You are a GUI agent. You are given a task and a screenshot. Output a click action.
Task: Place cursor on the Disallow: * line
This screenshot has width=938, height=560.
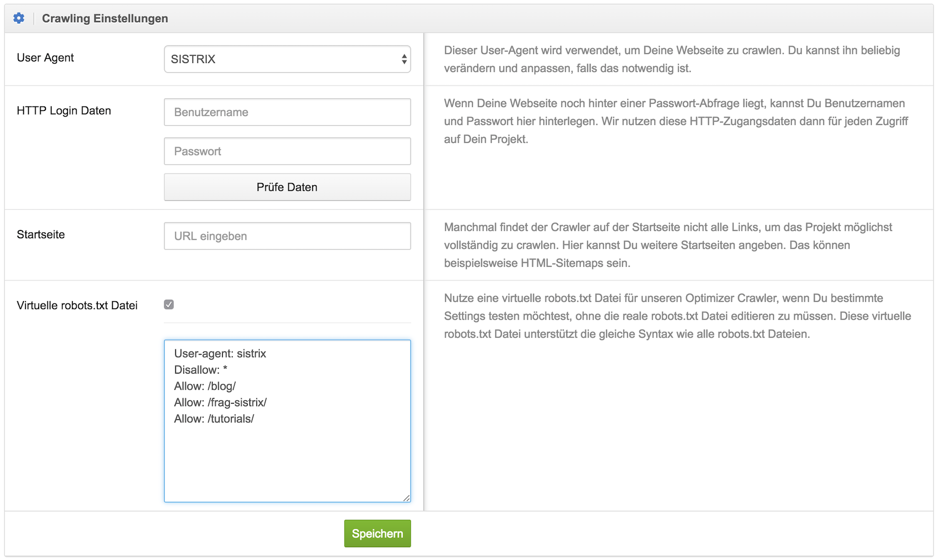click(201, 370)
